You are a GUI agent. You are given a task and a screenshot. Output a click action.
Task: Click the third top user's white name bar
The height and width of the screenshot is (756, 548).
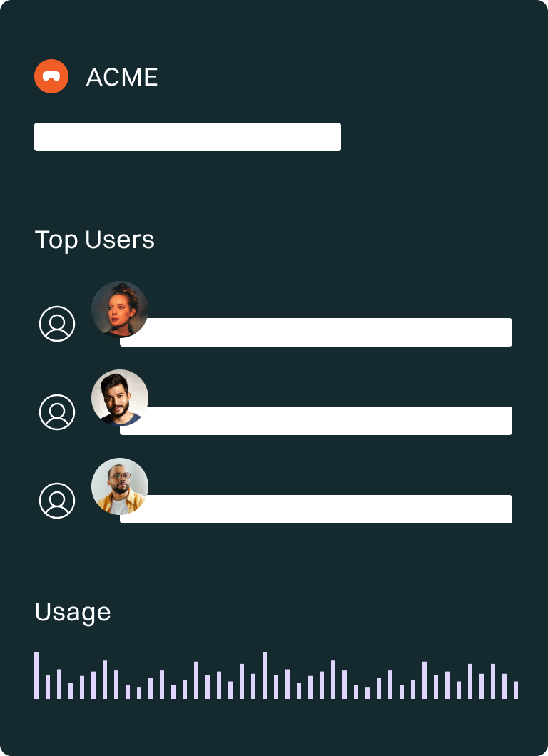pyautogui.click(x=316, y=509)
